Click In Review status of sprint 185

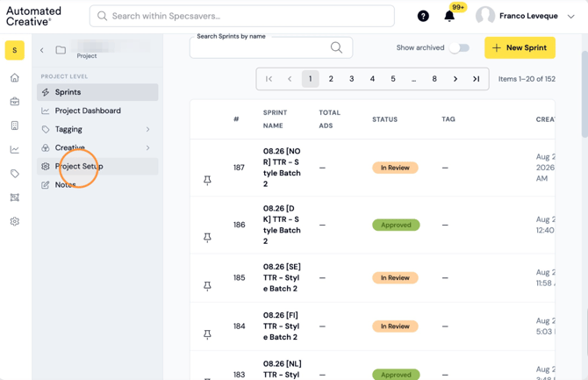395,278
